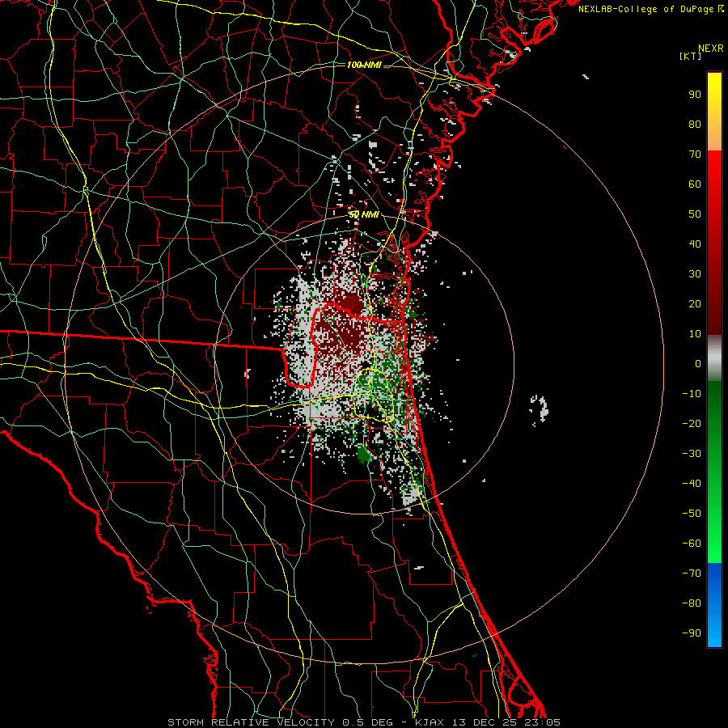Click the 10 value on velocity scale
The width and height of the screenshot is (728, 728).
coord(695,334)
